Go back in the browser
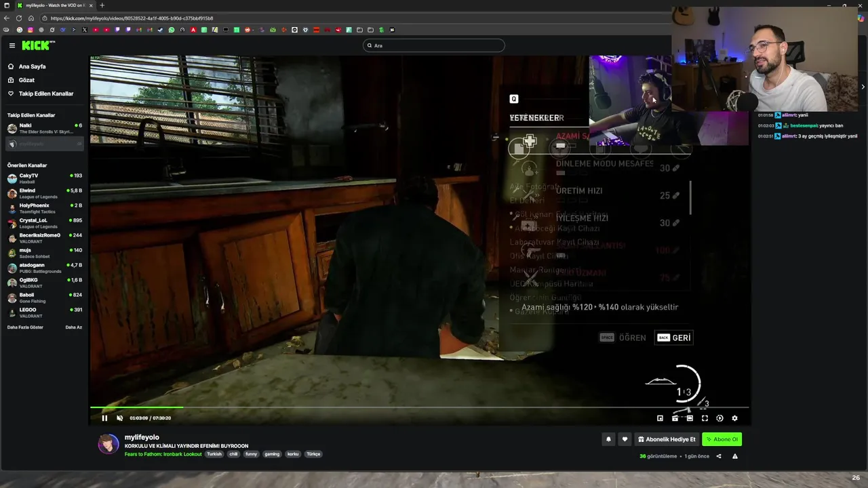This screenshot has height=488, width=868. click(7, 18)
